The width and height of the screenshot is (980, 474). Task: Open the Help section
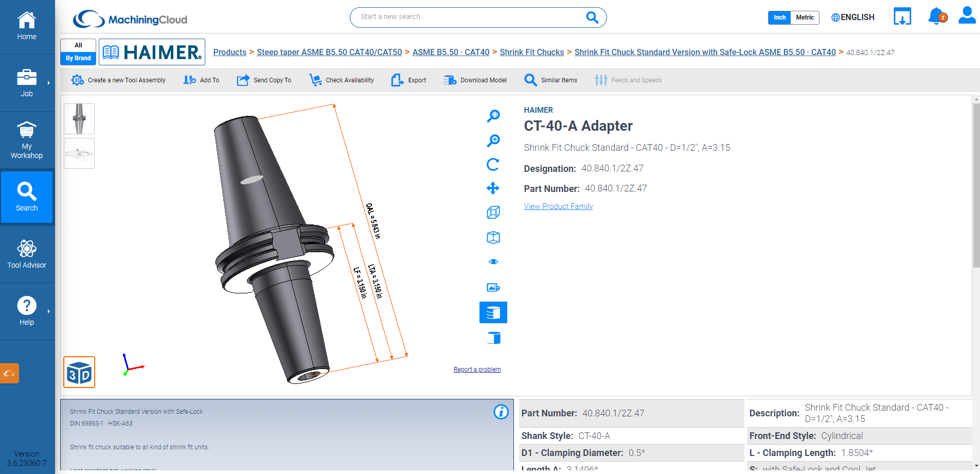pyautogui.click(x=27, y=311)
